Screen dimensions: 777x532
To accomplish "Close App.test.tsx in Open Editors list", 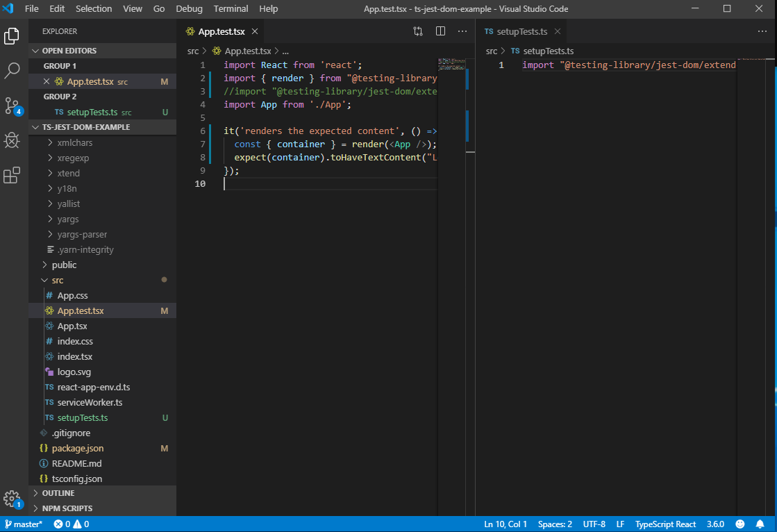I will click(46, 81).
